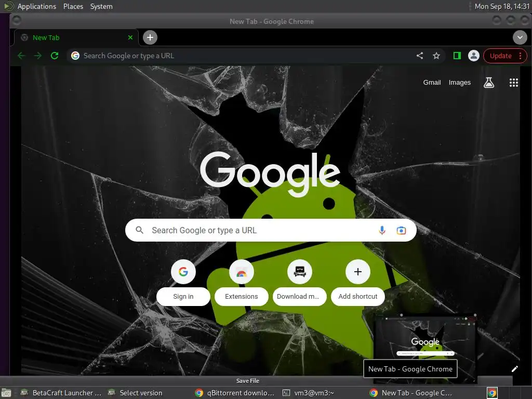Open the Applications menu
Screen dimensions: 532x399
click(x=37, y=6)
